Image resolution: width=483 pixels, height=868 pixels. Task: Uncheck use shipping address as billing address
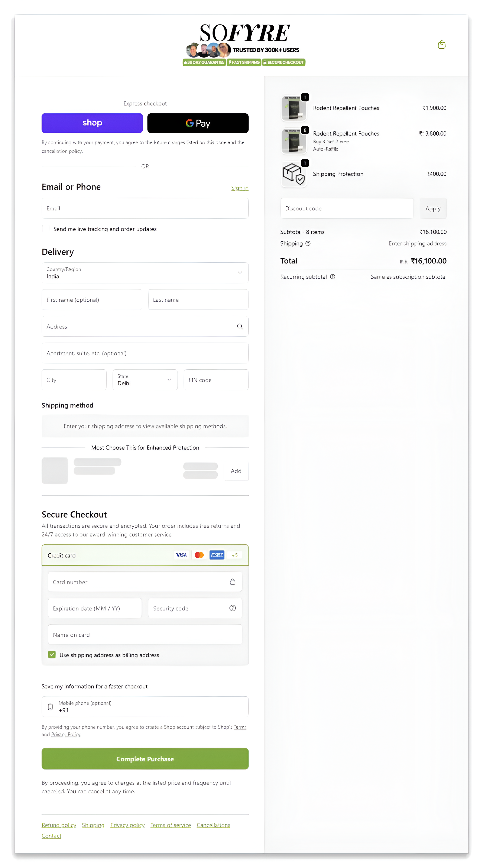pos(52,655)
